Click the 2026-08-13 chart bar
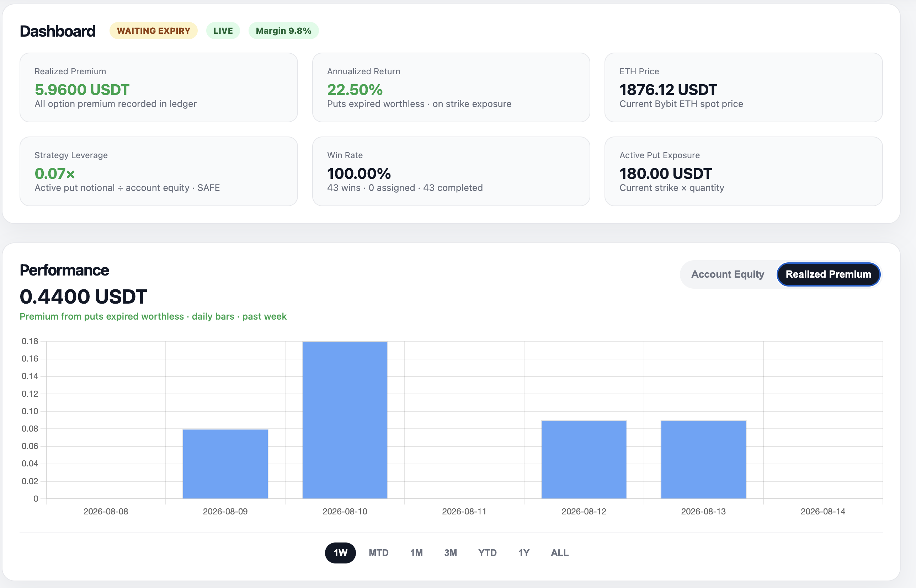916x588 pixels. pyautogui.click(x=703, y=459)
